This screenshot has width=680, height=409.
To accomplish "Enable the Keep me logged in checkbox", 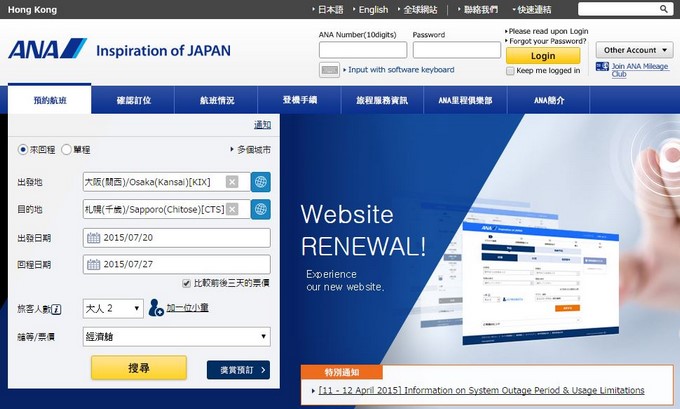I will (x=510, y=71).
